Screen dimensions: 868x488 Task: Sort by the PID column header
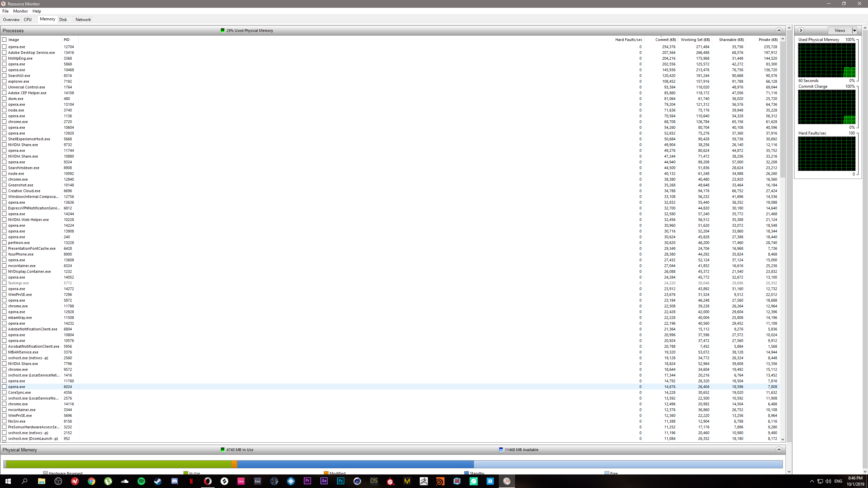pos(70,39)
